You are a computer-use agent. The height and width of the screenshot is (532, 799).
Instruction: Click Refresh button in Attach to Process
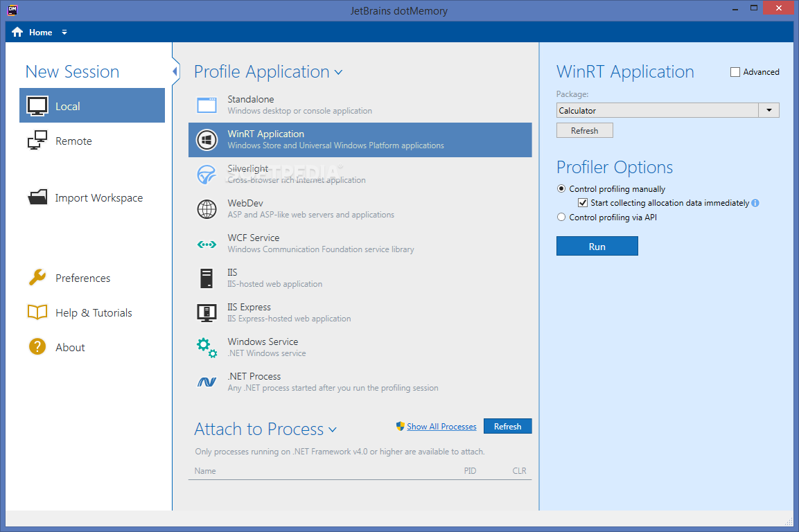click(507, 427)
